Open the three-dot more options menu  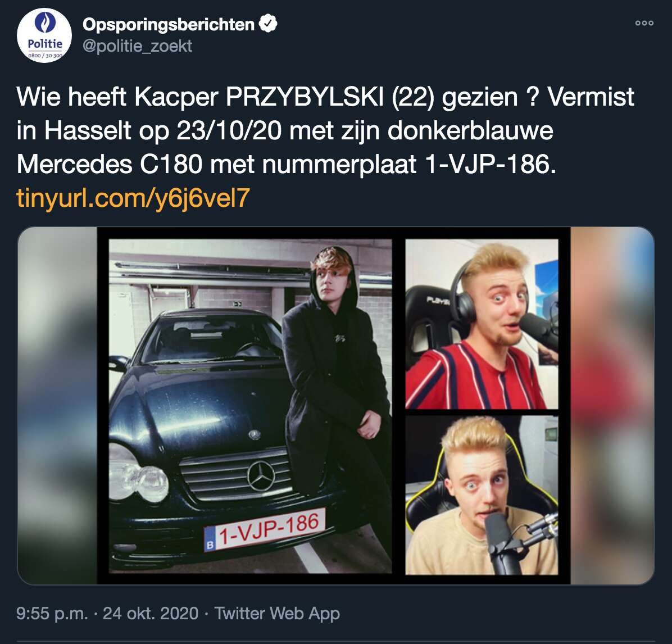pyautogui.click(x=644, y=23)
